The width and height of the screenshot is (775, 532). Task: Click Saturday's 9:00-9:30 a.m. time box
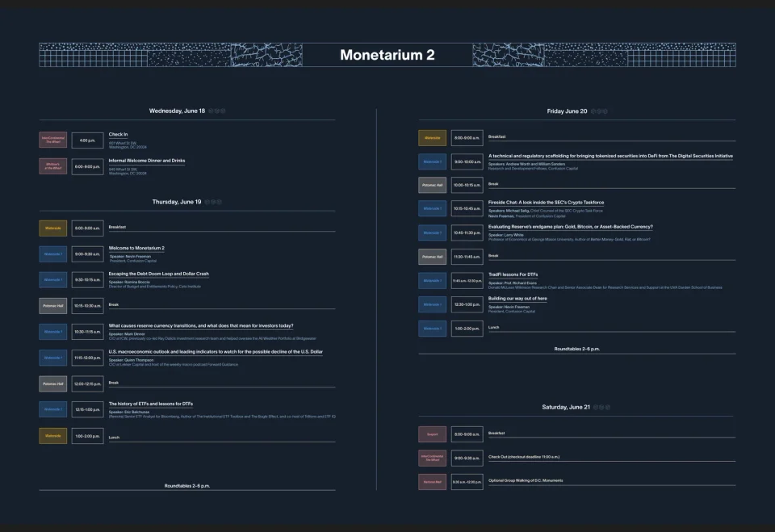[467, 459]
